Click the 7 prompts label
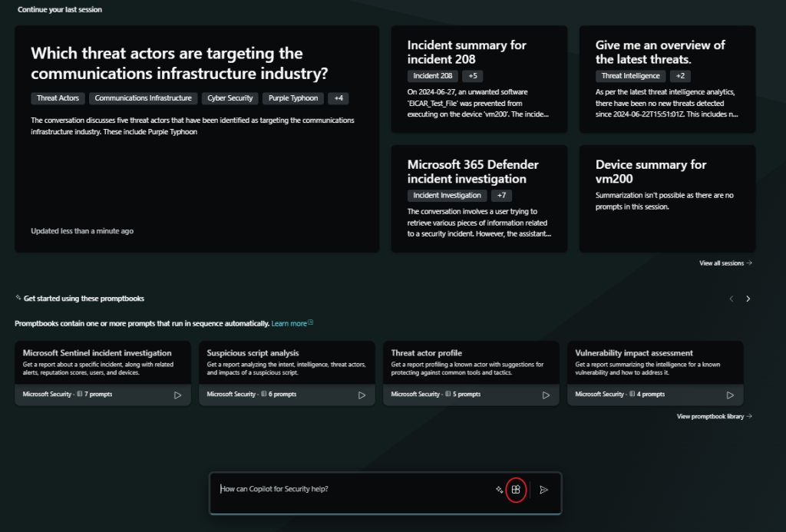Screen dimensions: 786x532 click(x=98, y=394)
